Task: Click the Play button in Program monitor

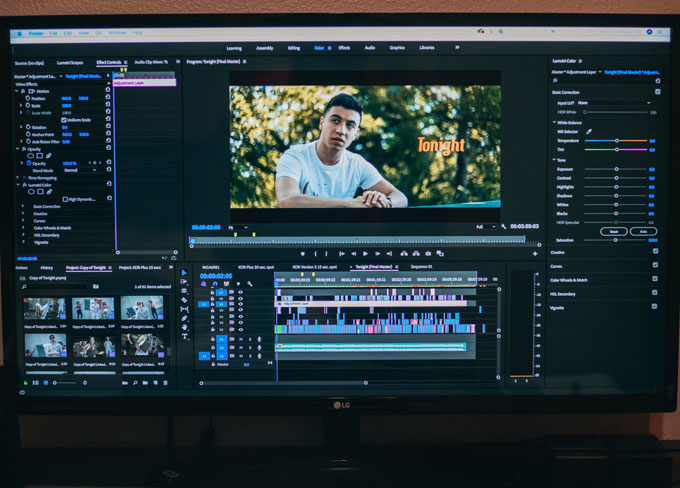Action: [365, 254]
